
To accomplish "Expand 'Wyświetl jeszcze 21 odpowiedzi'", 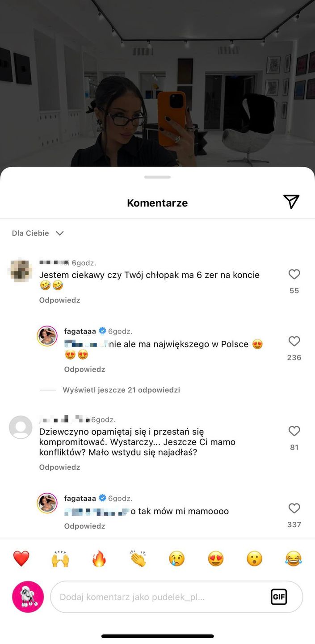I will click(121, 390).
